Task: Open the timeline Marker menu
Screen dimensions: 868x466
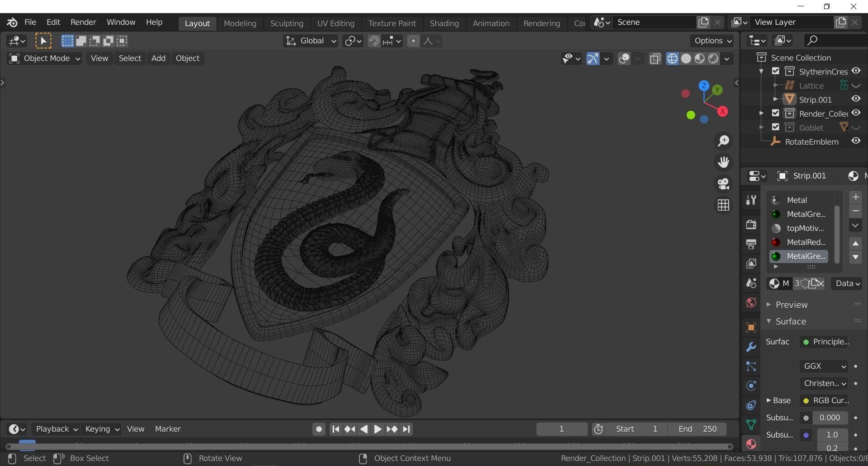Action: pyautogui.click(x=168, y=429)
